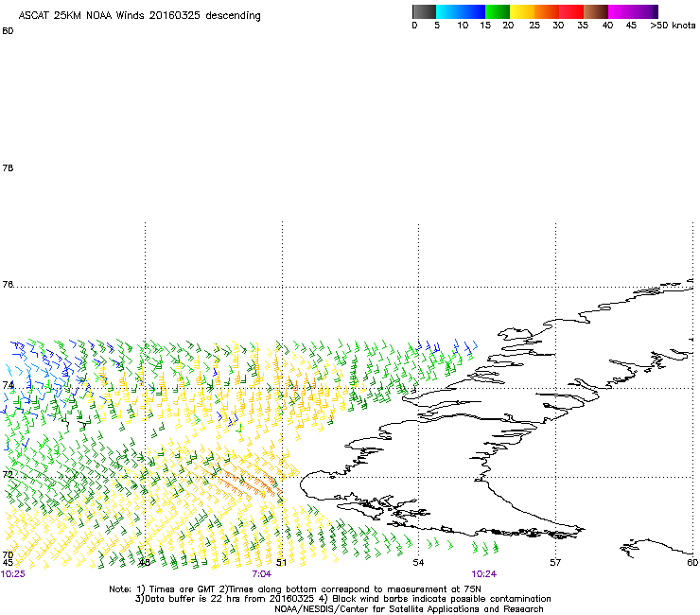Viewport: 700px width, 615px height.
Task: Click the "72" latitude label on the left axis
Action: click(8, 474)
